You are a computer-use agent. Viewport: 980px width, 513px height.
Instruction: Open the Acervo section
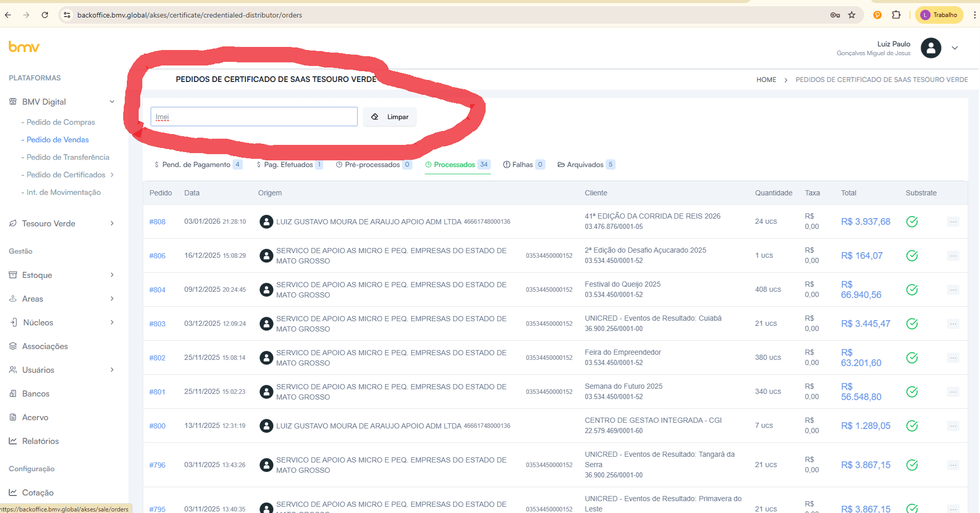[35, 417]
